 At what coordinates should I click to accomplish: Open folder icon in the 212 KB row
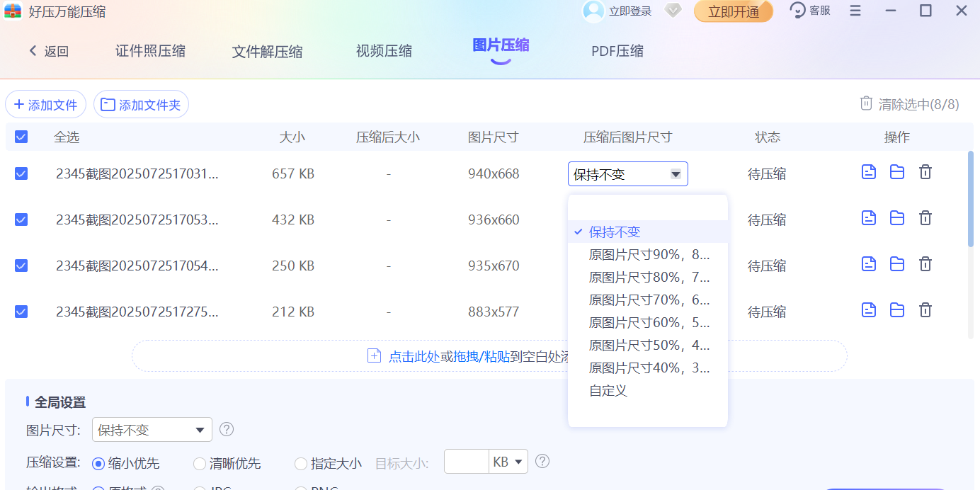[897, 310]
